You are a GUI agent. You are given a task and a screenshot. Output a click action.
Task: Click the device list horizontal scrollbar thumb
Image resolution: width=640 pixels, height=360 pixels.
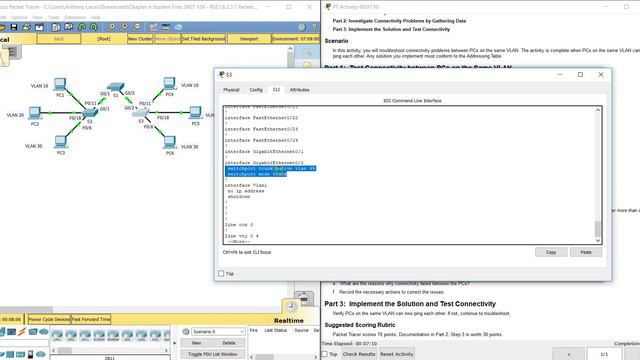pyautogui.click(x=64, y=350)
